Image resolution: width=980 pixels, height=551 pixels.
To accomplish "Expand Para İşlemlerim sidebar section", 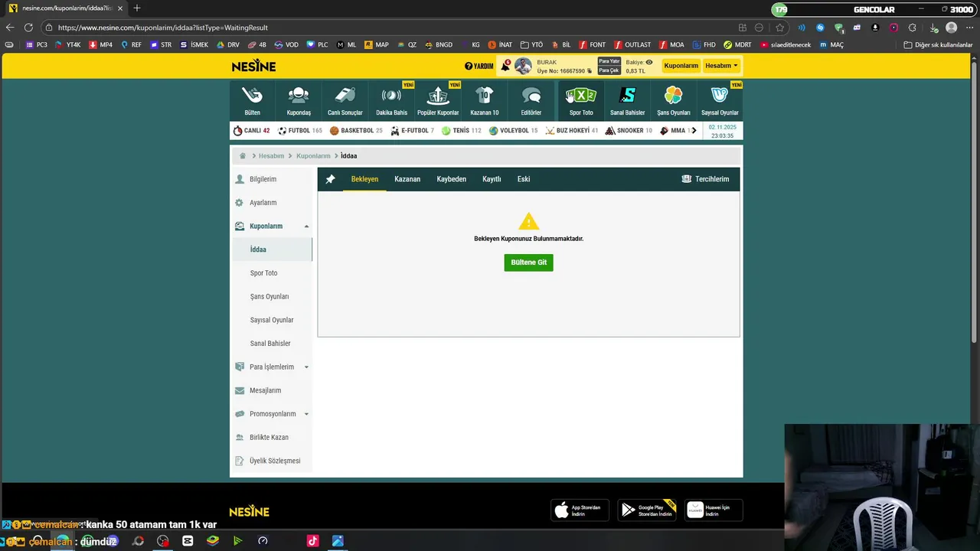I will pos(272,367).
